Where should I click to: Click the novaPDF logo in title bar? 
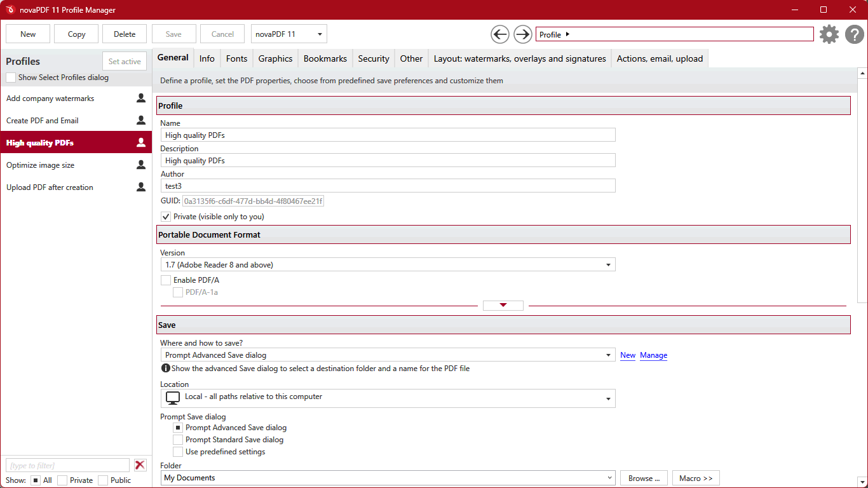point(10,10)
